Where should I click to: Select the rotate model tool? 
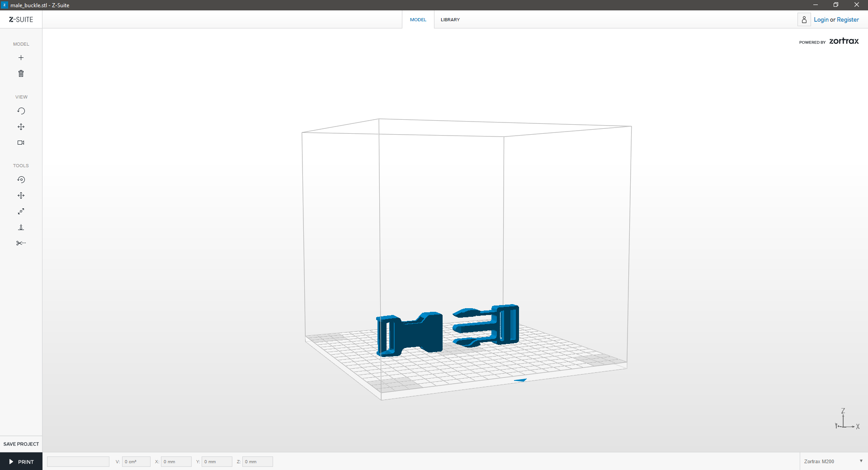point(21,180)
